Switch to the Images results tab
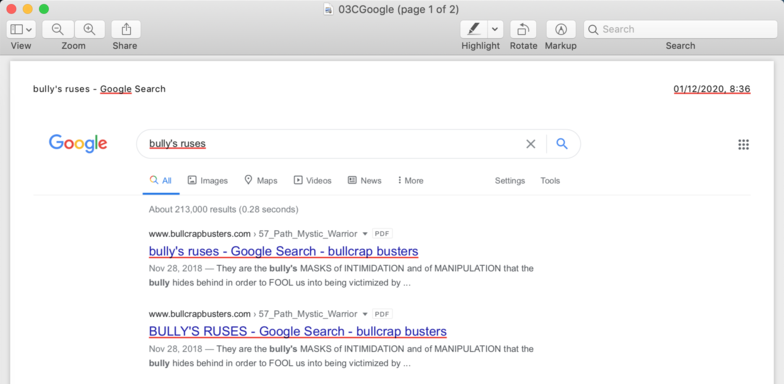Image resolution: width=784 pixels, height=384 pixels. click(208, 180)
